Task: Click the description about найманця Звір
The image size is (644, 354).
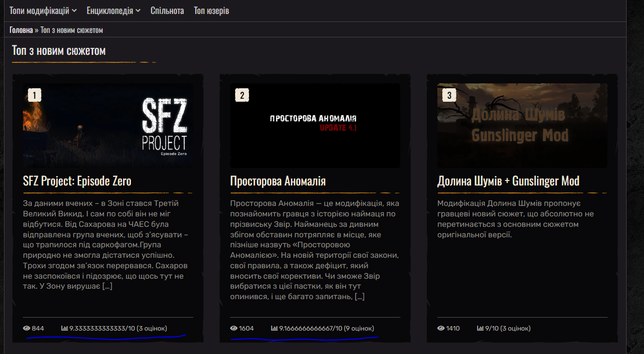Action: pyautogui.click(x=315, y=250)
